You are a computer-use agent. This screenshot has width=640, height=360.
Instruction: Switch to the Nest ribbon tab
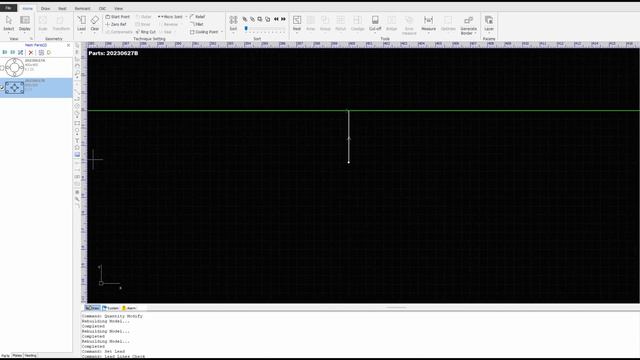(62, 9)
